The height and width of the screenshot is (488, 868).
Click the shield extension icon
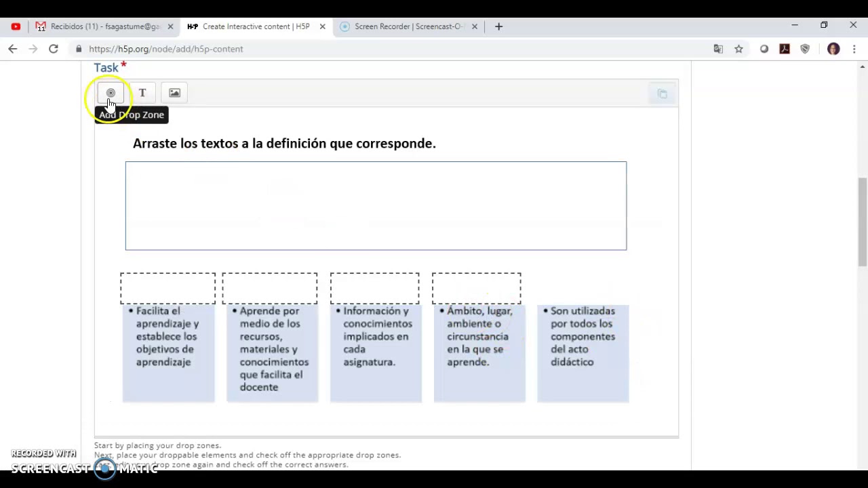[x=805, y=49]
